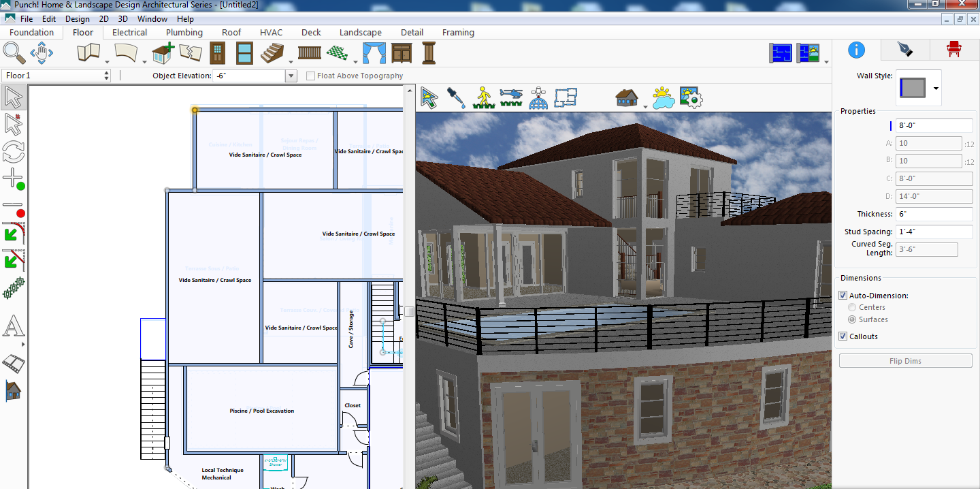Image resolution: width=980 pixels, height=489 pixels.
Task: Open the Stairs tool
Action: pyautogui.click(x=272, y=52)
